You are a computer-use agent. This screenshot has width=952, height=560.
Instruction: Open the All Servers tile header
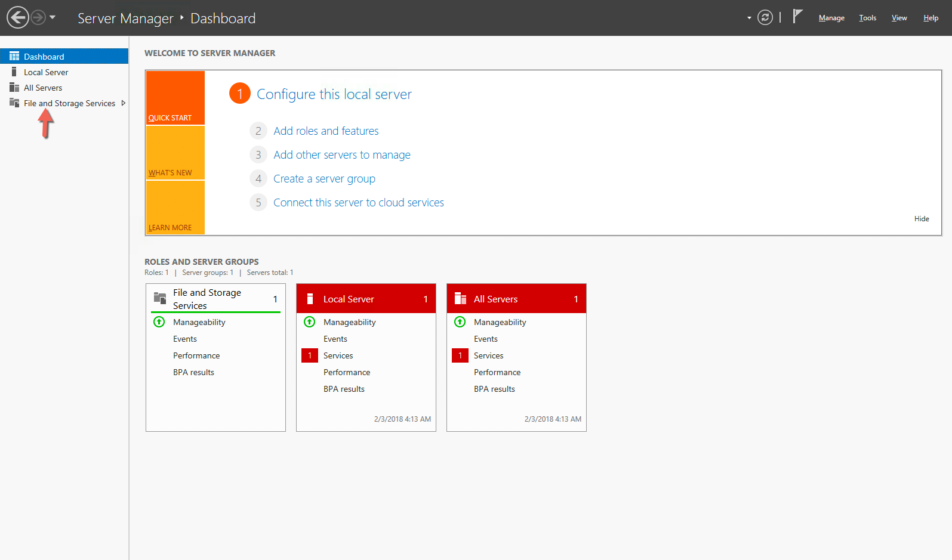tap(516, 298)
